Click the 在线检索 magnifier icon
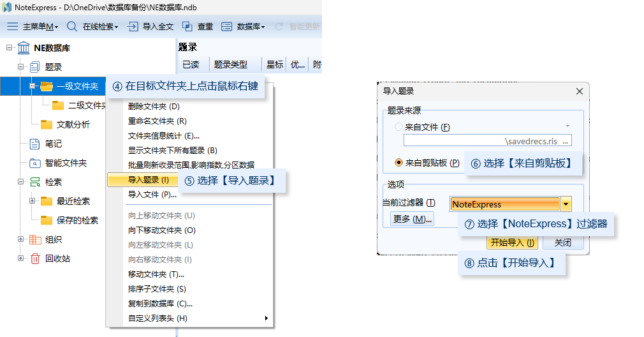The image size is (644, 337). (x=72, y=26)
